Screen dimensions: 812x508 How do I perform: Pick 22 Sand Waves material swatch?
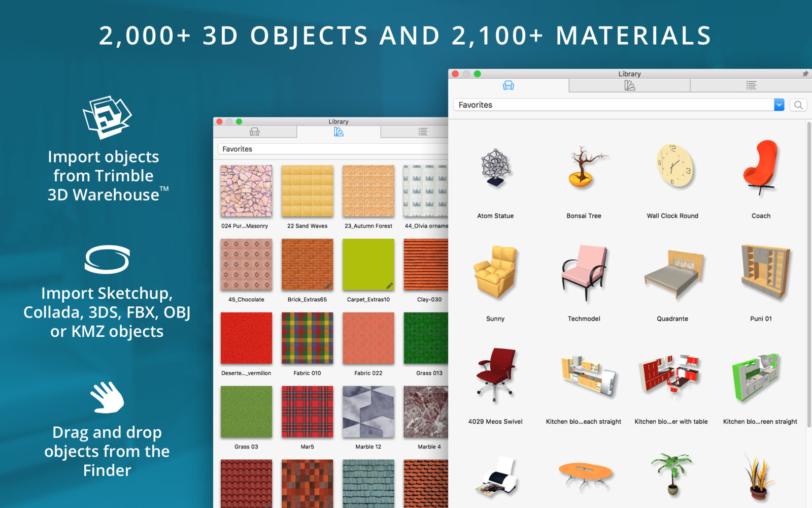[308, 191]
